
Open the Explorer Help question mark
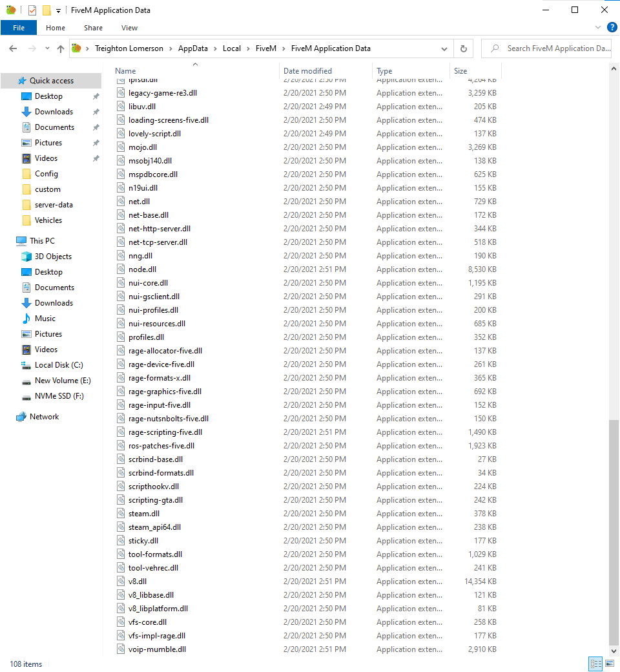612,27
